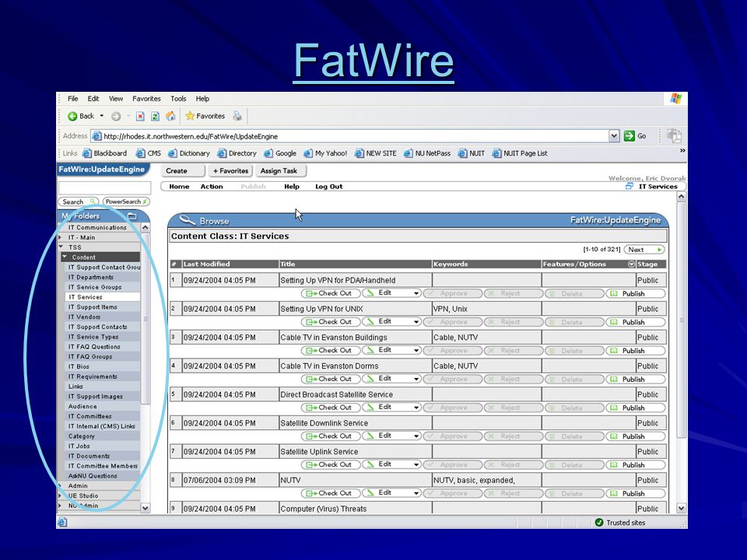This screenshot has height=560, width=747.
Task: Click the PowerSearch button
Action: (x=126, y=201)
